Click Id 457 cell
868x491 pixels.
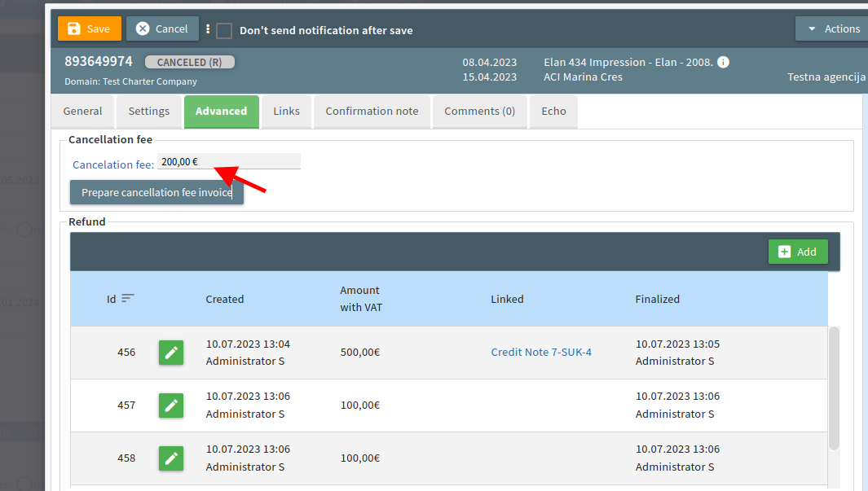coord(126,406)
